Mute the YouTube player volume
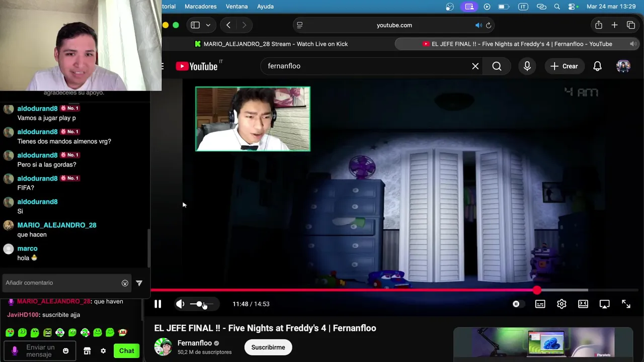 pos(180,304)
